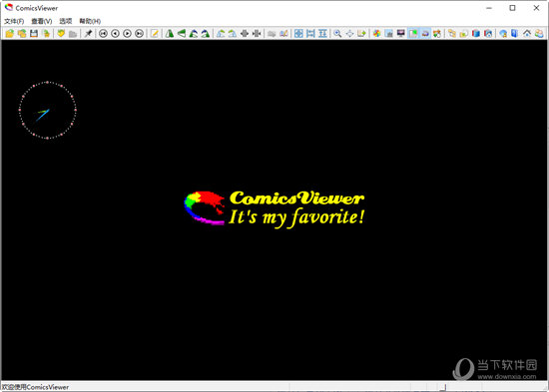Click the fit-to-width icon in toolbar

tap(310, 33)
